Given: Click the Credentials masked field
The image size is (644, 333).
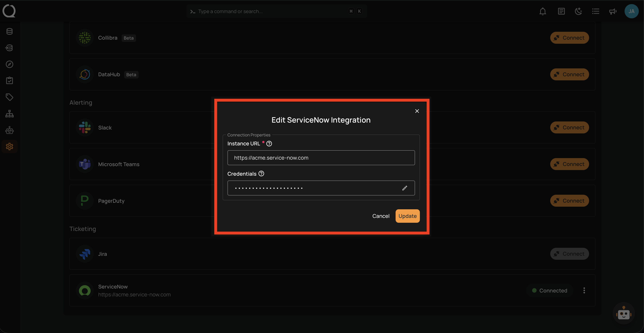Looking at the screenshot, I should tap(321, 188).
